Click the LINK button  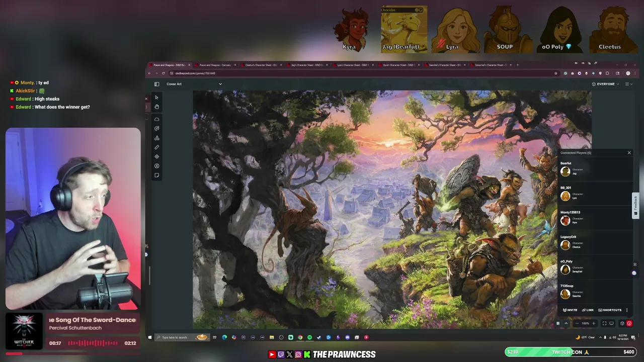click(x=588, y=310)
